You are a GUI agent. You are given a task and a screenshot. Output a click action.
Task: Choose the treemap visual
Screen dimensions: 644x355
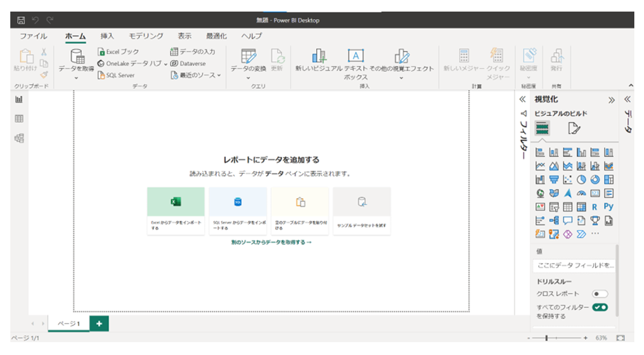click(x=609, y=179)
